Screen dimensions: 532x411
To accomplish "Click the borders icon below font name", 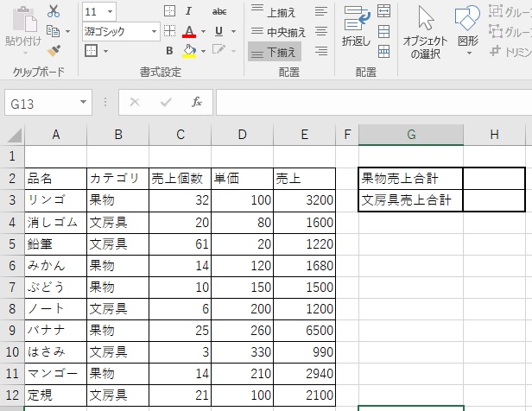I will (x=91, y=51).
